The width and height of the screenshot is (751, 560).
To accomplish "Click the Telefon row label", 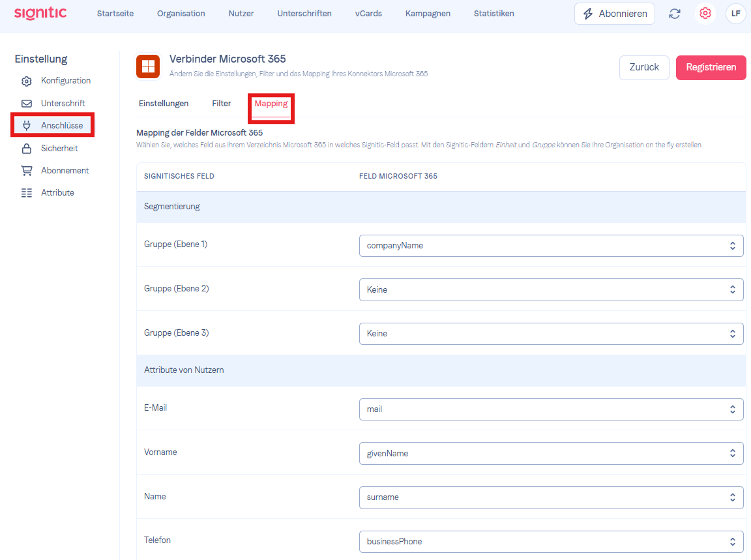I will tap(157, 540).
